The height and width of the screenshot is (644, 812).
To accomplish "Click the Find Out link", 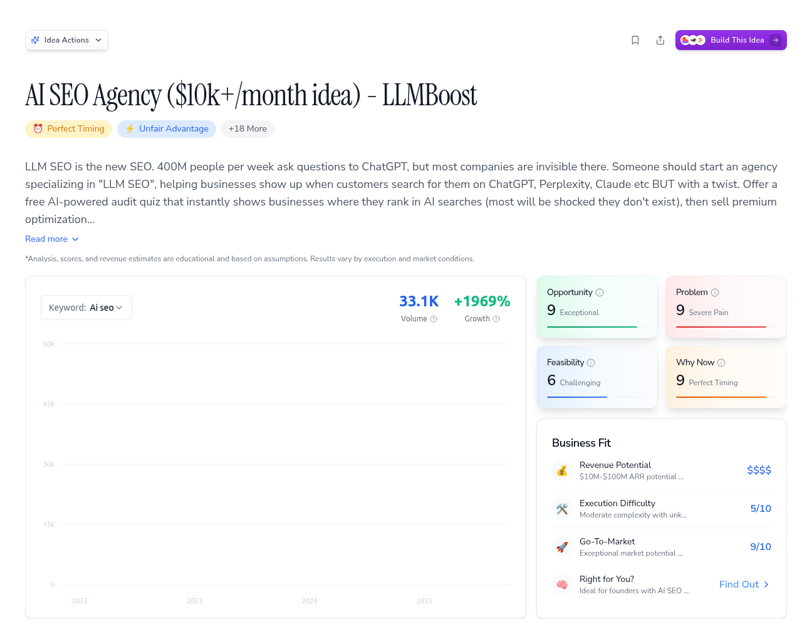I will (x=744, y=584).
